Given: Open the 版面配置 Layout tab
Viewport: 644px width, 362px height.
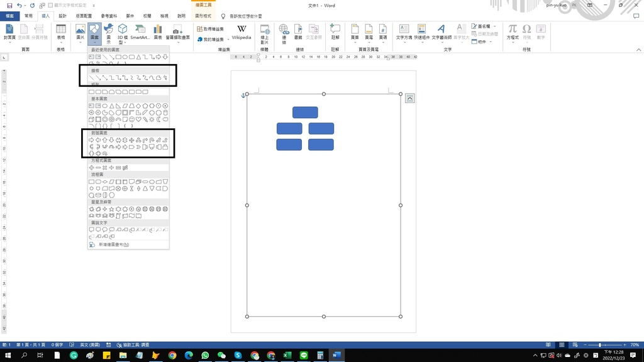Looking at the screenshot, I should [84, 16].
